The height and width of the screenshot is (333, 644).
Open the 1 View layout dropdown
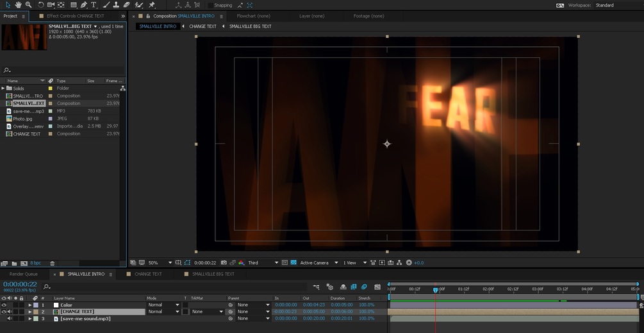click(x=355, y=262)
